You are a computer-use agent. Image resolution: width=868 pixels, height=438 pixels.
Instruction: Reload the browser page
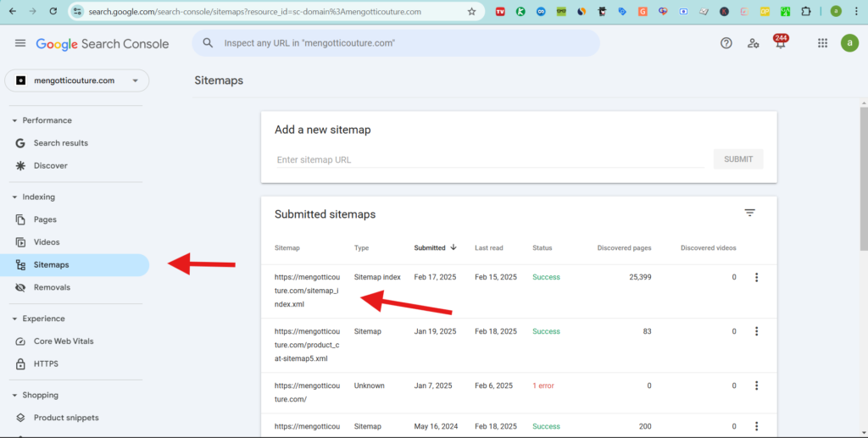pyautogui.click(x=53, y=11)
